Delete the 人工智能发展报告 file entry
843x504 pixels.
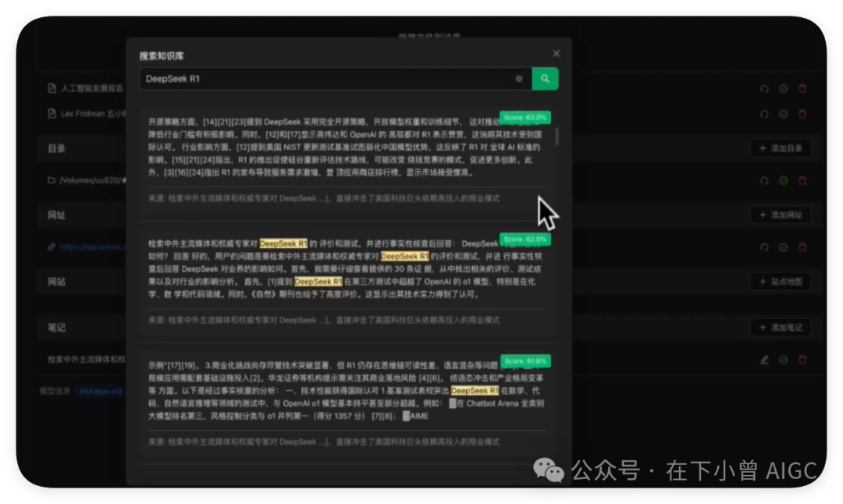pyautogui.click(x=802, y=89)
